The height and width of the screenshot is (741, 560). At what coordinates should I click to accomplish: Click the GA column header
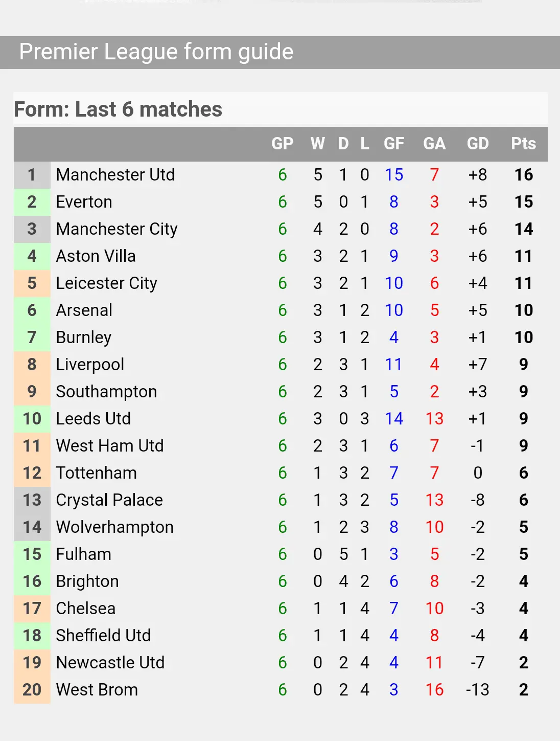pyautogui.click(x=434, y=144)
